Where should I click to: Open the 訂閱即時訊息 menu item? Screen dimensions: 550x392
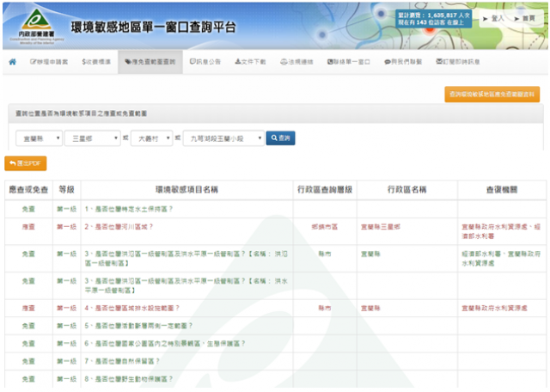tap(458, 62)
